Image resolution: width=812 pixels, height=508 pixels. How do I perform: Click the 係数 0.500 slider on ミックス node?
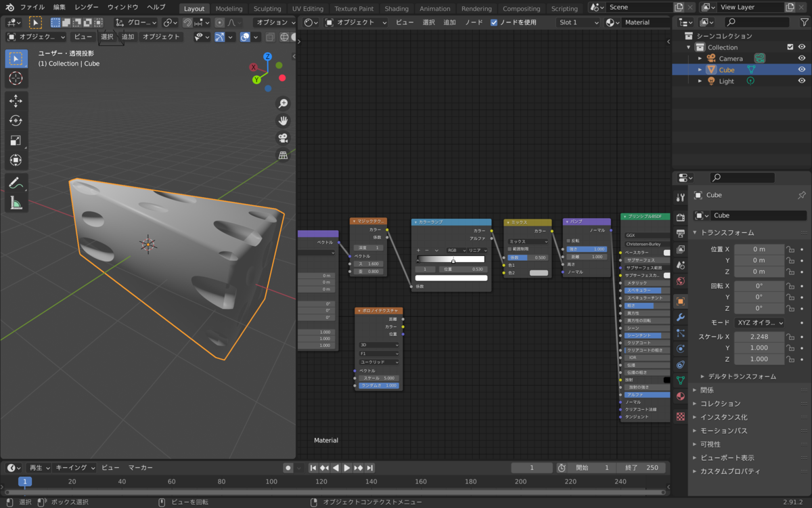tap(528, 257)
